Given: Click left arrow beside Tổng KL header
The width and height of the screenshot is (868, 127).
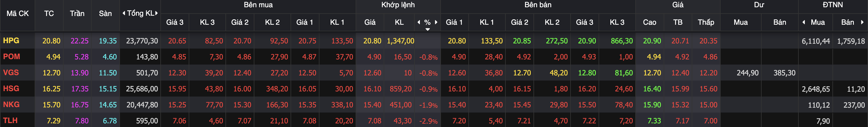Looking at the screenshot, I should (x=124, y=14).
